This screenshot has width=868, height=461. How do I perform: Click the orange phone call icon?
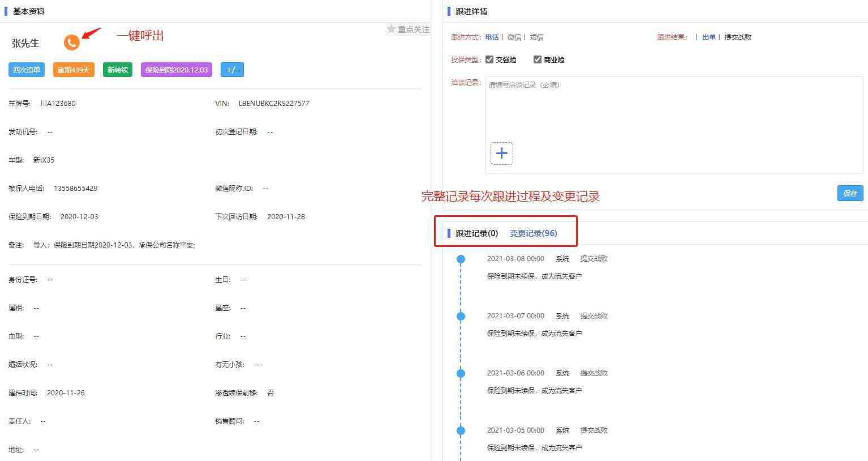[71, 42]
